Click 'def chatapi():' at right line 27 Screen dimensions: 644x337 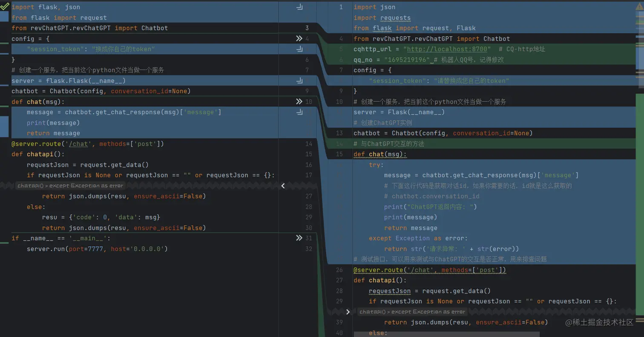point(380,280)
